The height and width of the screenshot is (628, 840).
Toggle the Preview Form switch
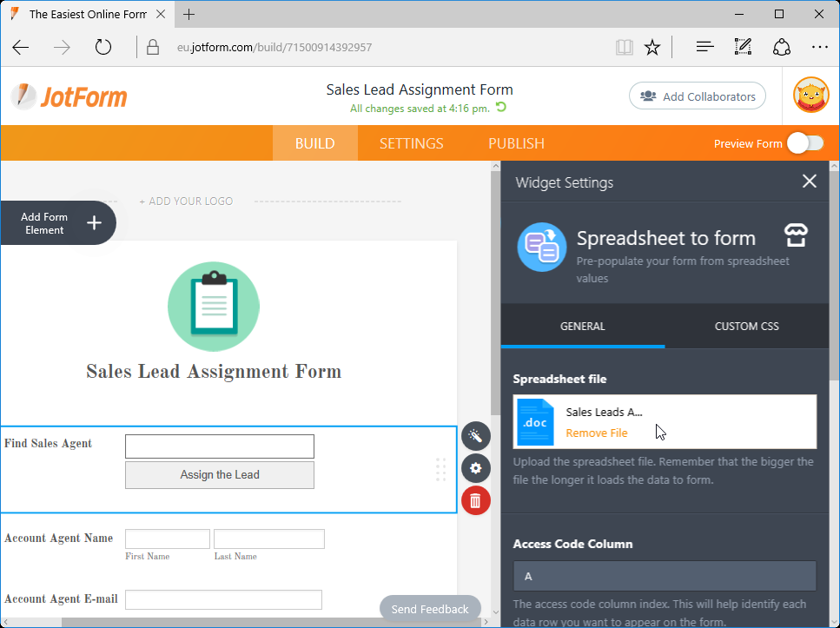pyautogui.click(x=805, y=143)
